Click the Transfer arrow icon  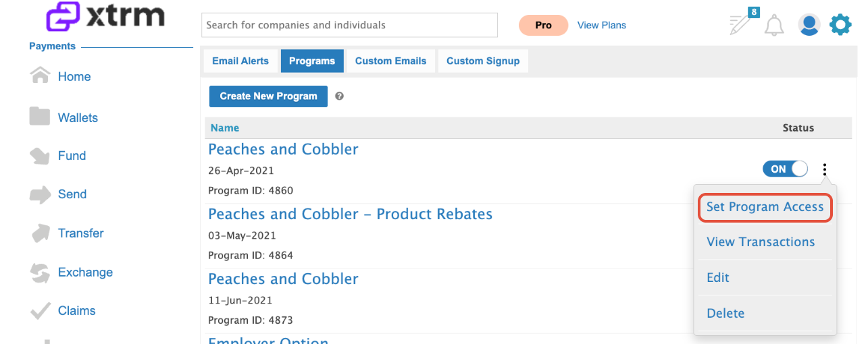pyautogui.click(x=40, y=233)
